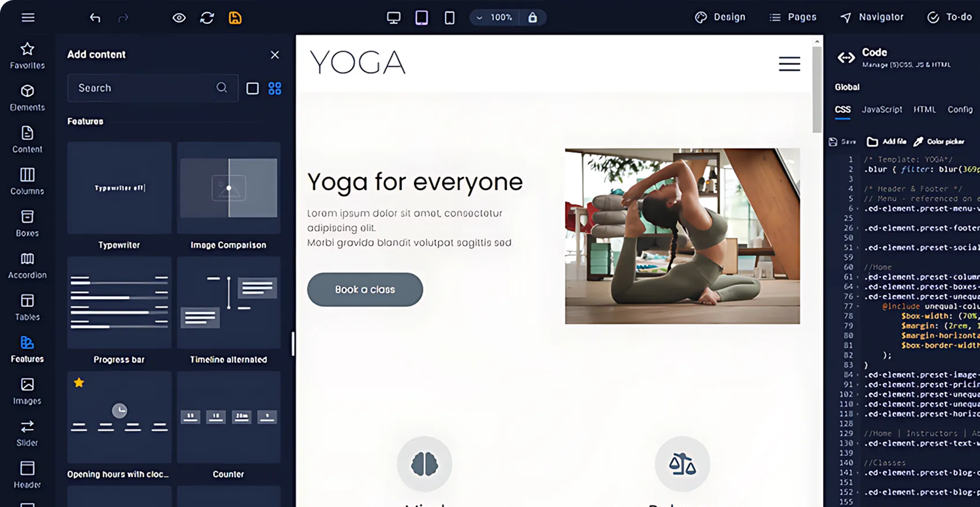Open the Accordion sidebar category
Image resolution: width=980 pixels, height=507 pixels.
click(x=27, y=266)
